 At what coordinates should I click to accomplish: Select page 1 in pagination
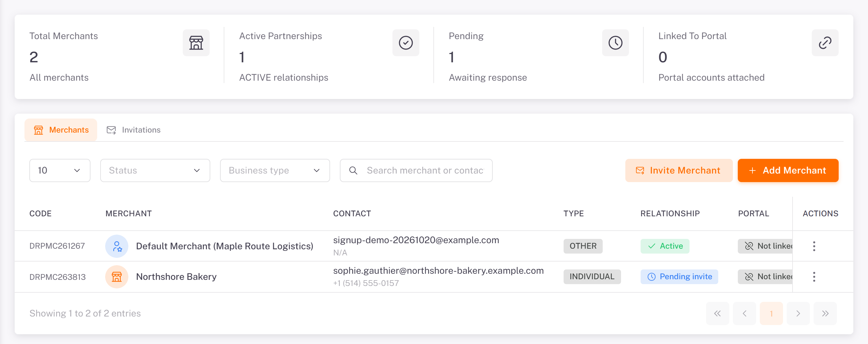771,313
